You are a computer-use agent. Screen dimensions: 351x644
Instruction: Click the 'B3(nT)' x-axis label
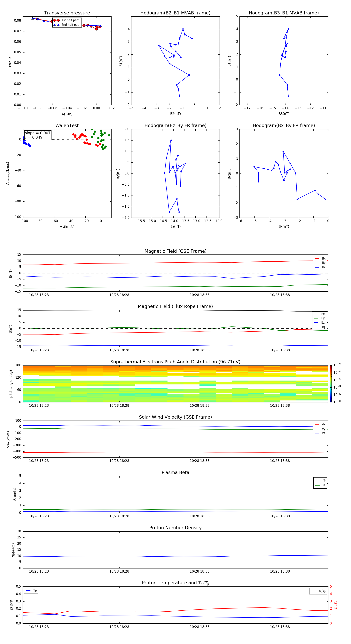click(x=284, y=114)
